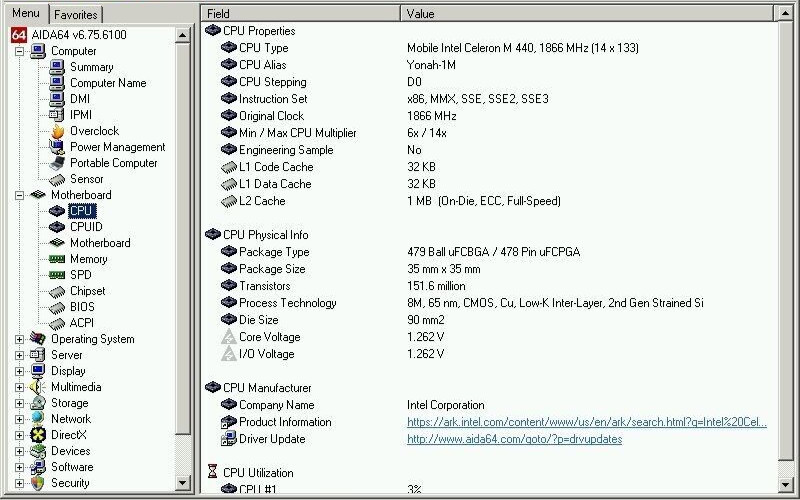Click the Security shield icon
This screenshot has height=500, width=800.
coord(38,483)
